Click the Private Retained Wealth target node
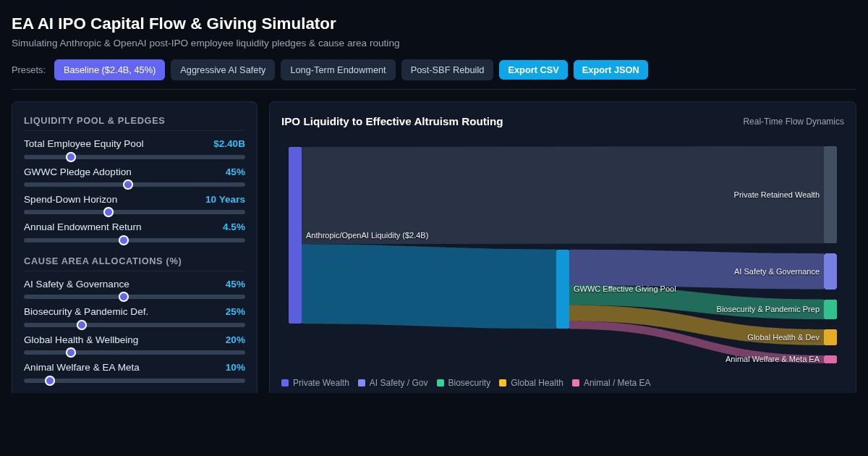868x456 pixels. coord(830,195)
